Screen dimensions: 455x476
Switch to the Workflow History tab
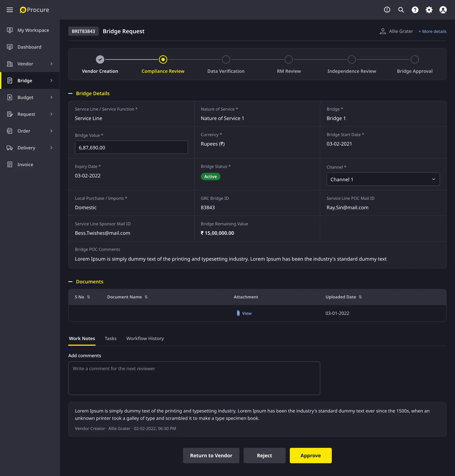point(145,338)
